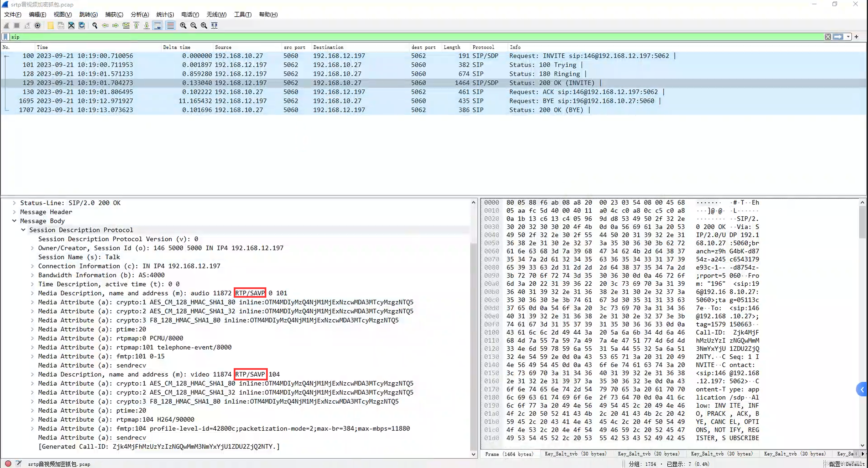868x468 pixels.
Task: Collapse the Session Description Protocol node
Action: pos(23,230)
